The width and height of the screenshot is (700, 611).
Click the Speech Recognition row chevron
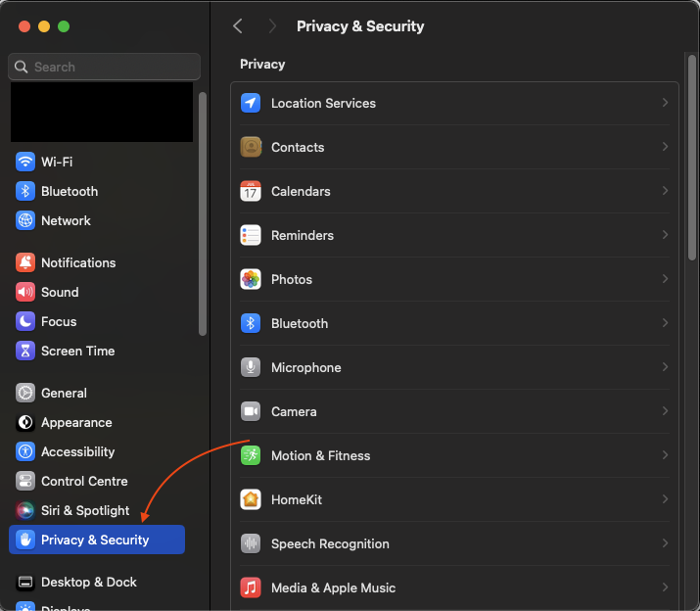[665, 543]
